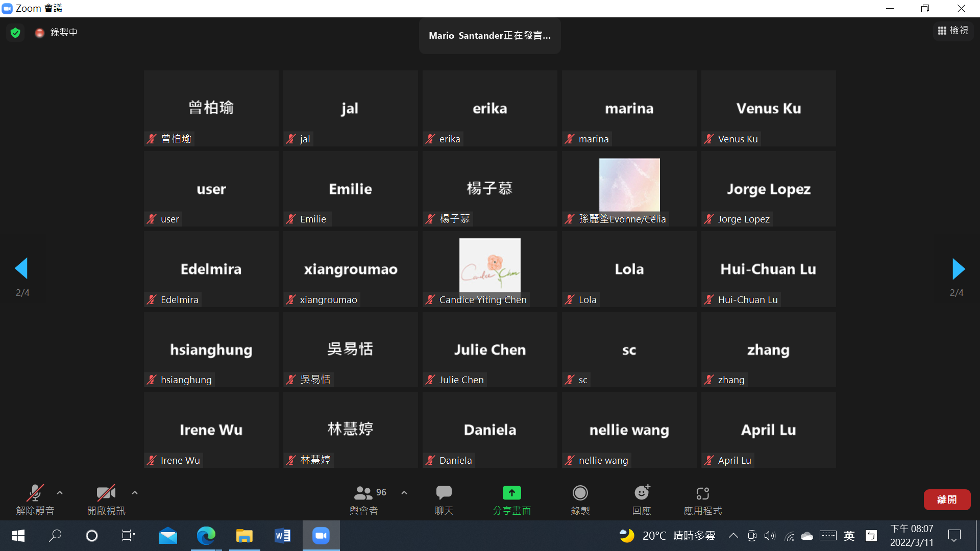Open Microsoft Edge from the taskbar
Screen dimensions: 980x551
(206, 536)
